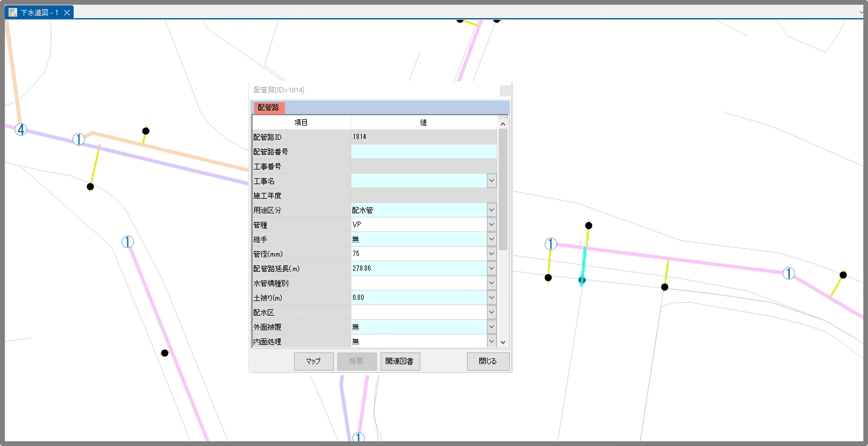Click the scroll-up arrow in the attribute table
868x446 pixels.
[x=503, y=123]
